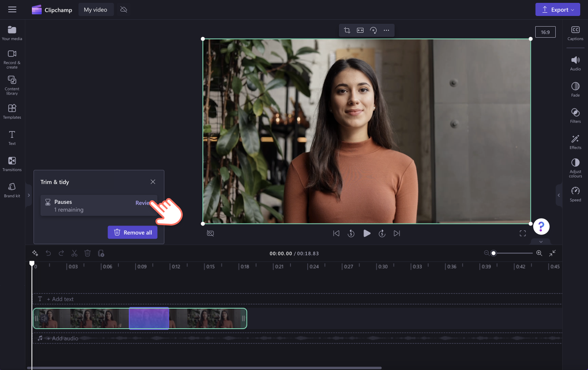
Task: Play the video preview
Action: (x=367, y=233)
